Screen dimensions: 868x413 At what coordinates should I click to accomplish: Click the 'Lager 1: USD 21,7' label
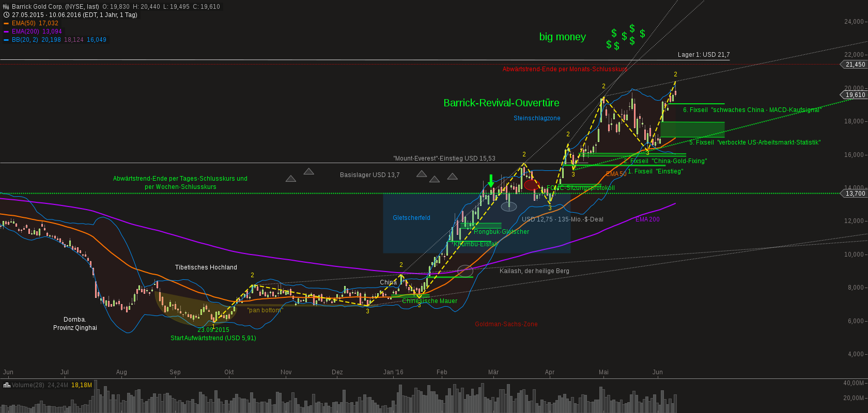(704, 55)
